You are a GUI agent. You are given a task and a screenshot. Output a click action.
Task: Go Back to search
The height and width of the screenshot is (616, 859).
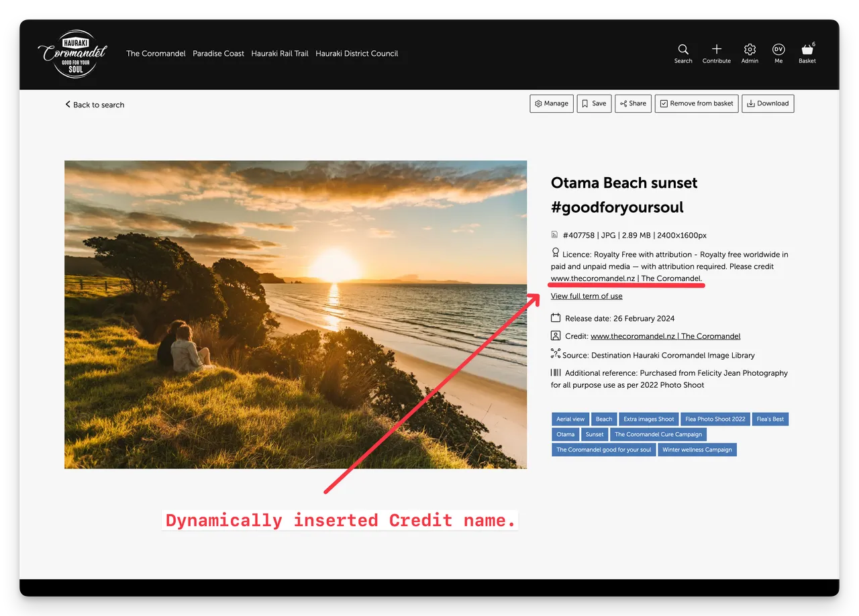pyautogui.click(x=95, y=105)
